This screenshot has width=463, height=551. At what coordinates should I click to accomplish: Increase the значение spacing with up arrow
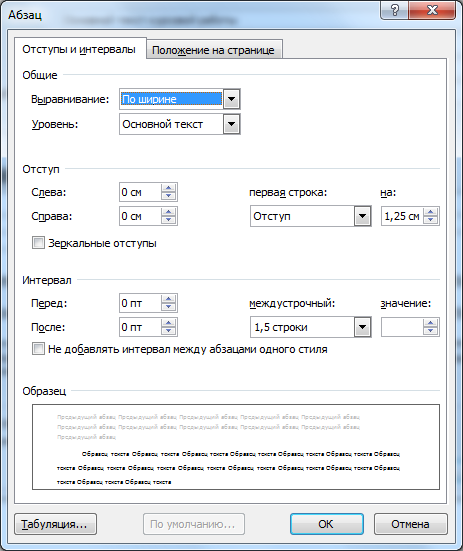click(431, 323)
